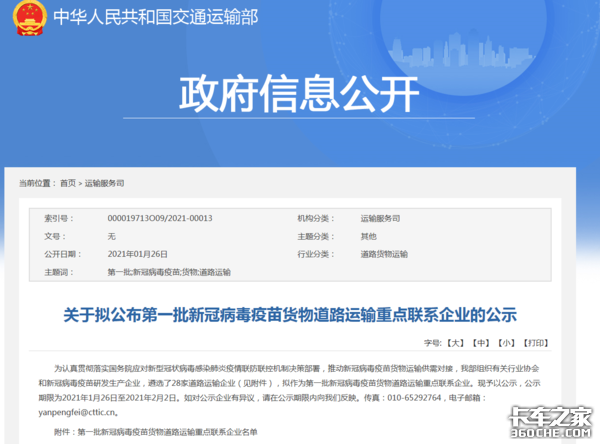Click the index number 000019713O09/2021-00013

coord(160,218)
